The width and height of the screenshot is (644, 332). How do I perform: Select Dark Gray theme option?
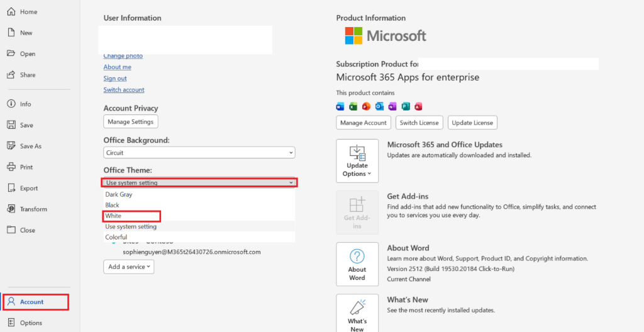coord(199,194)
